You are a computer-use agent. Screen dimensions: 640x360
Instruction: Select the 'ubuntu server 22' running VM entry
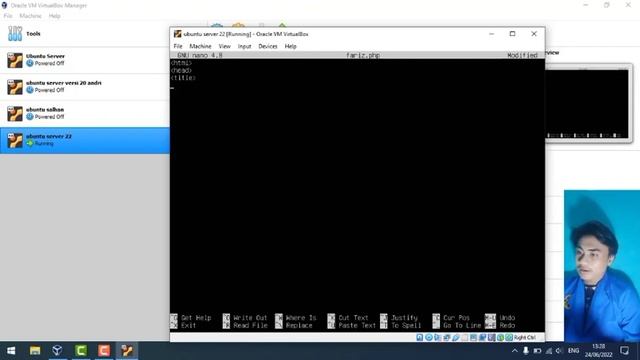pos(84,140)
